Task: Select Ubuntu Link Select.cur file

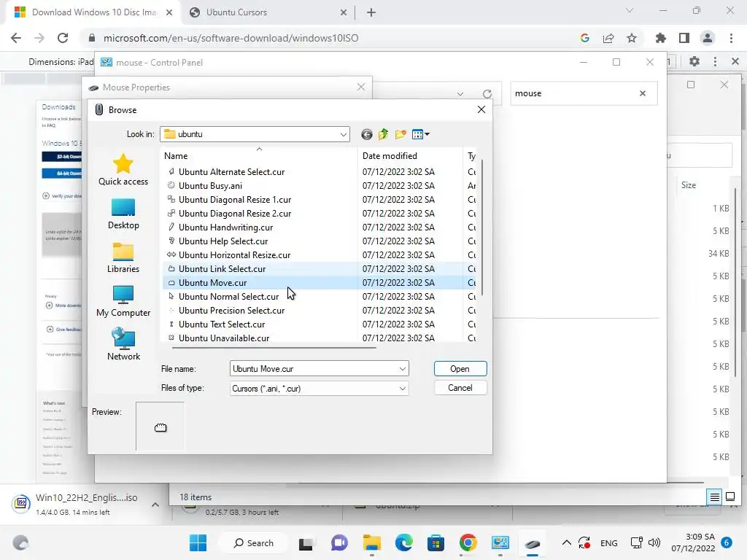Action: tap(216, 268)
